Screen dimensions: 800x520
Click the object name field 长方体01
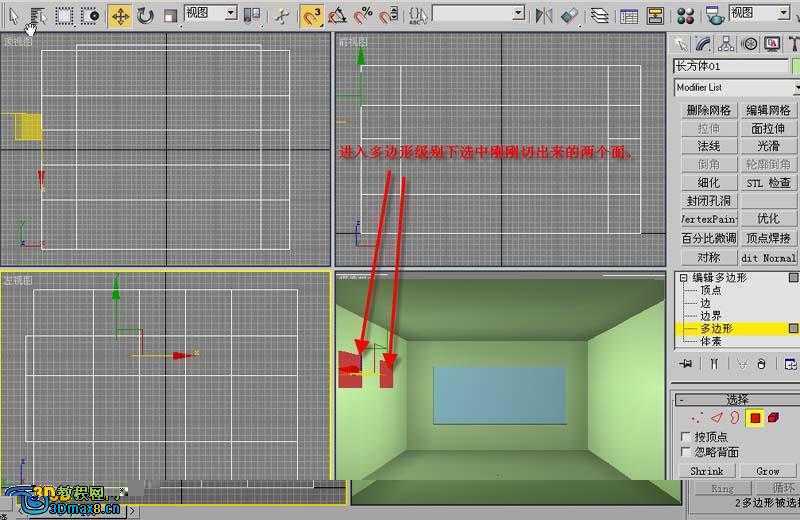click(731, 66)
